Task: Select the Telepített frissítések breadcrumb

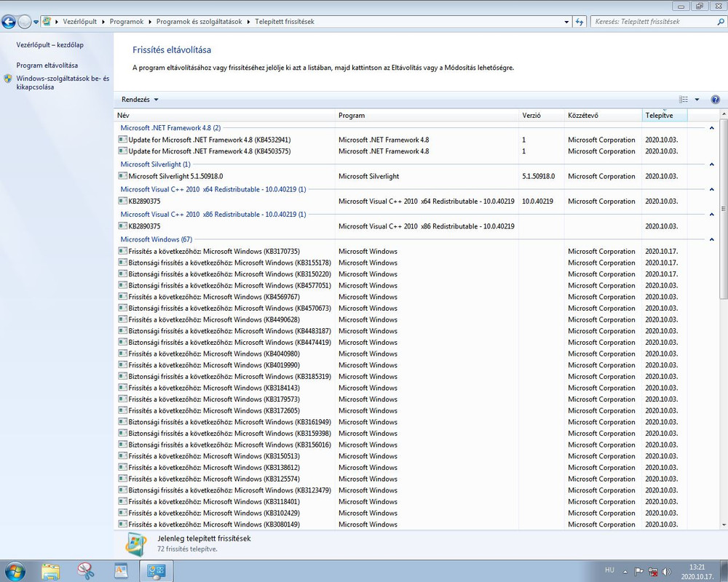Action: (x=285, y=22)
